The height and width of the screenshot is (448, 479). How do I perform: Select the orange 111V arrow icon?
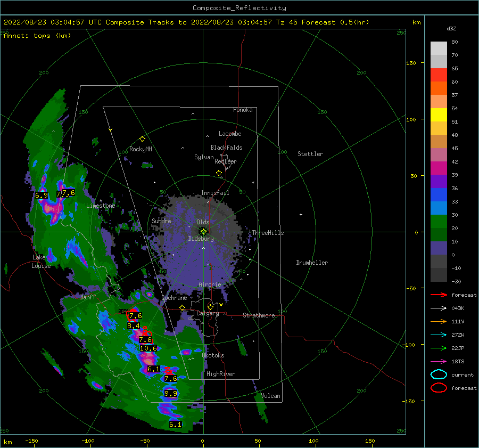point(439,321)
